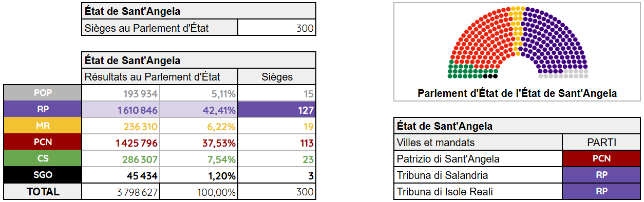
Task: Click the PCN party cell for Patrizio
Action: point(601,159)
